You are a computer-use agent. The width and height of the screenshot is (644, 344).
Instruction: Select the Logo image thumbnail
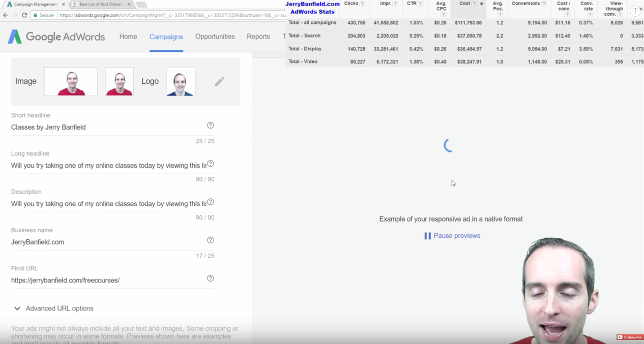[x=181, y=81]
